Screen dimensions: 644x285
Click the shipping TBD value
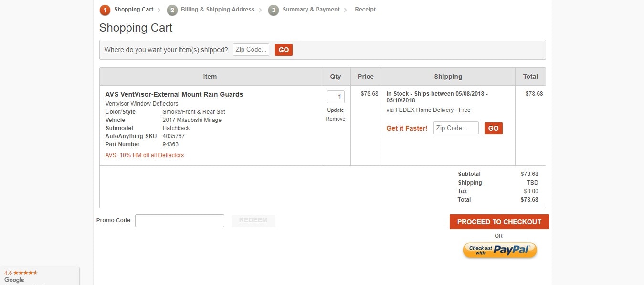click(x=532, y=183)
